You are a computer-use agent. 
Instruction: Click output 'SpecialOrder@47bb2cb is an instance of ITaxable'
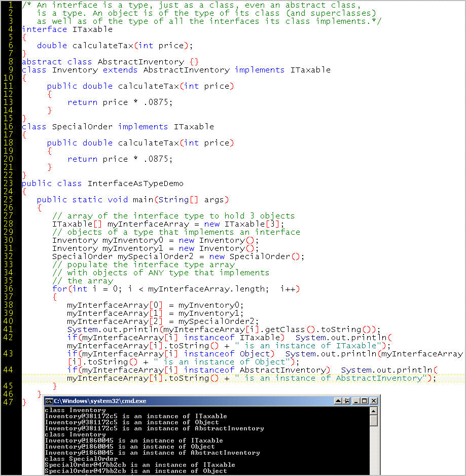point(140,465)
